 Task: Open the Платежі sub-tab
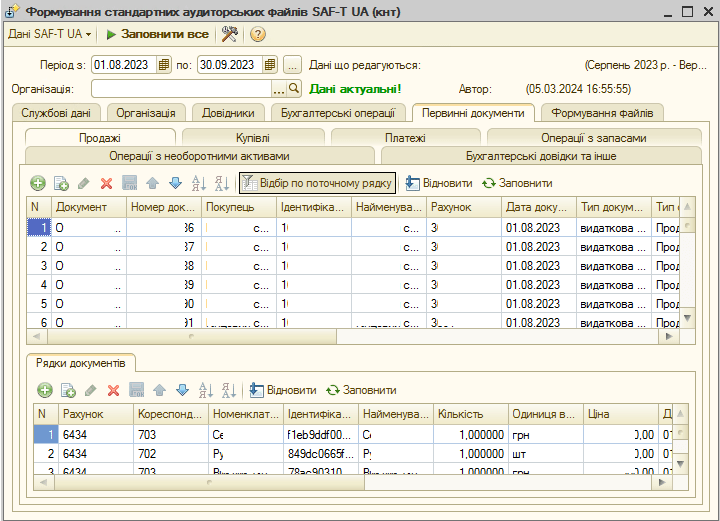(x=405, y=138)
